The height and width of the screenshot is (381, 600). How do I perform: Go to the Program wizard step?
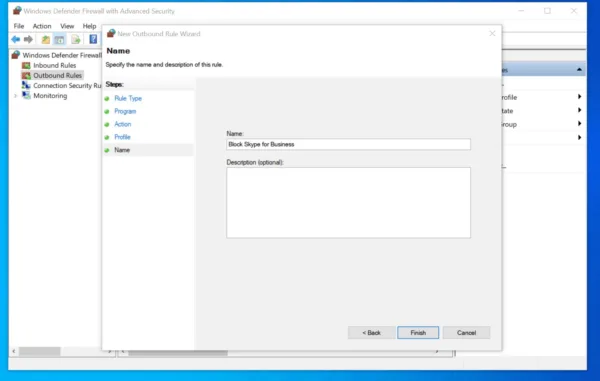(x=125, y=111)
